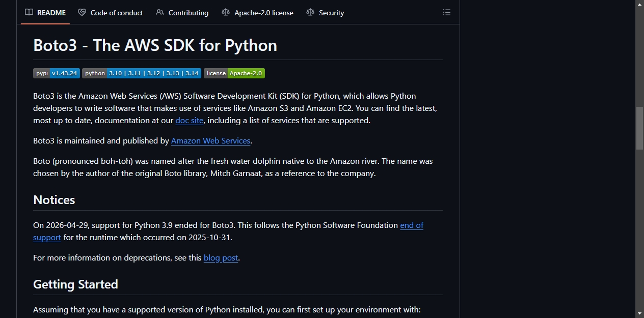Click the pypi v1.43.24 badge

coord(57,73)
